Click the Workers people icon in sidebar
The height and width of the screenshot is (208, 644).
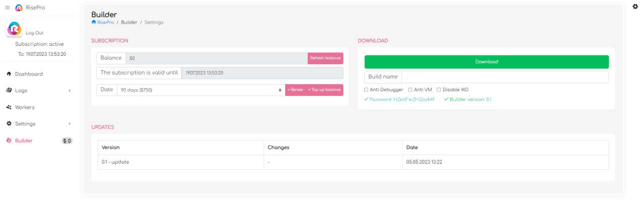click(x=9, y=107)
